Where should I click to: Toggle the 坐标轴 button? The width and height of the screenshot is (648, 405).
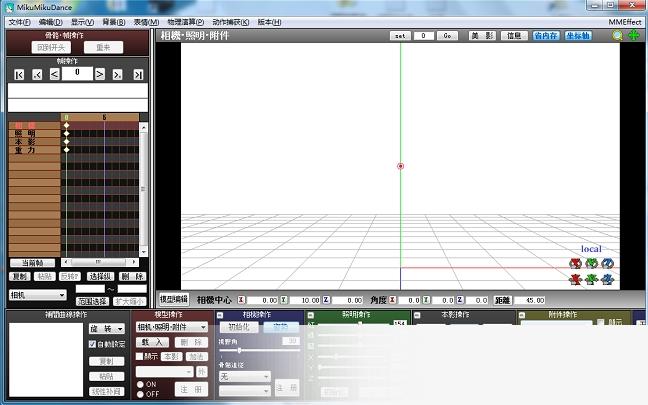(579, 36)
